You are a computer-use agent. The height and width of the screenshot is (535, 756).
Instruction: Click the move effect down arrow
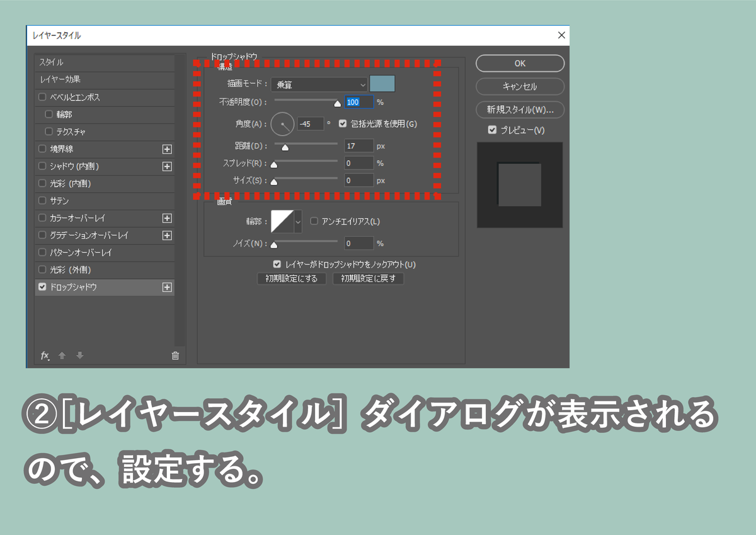[79, 355]
